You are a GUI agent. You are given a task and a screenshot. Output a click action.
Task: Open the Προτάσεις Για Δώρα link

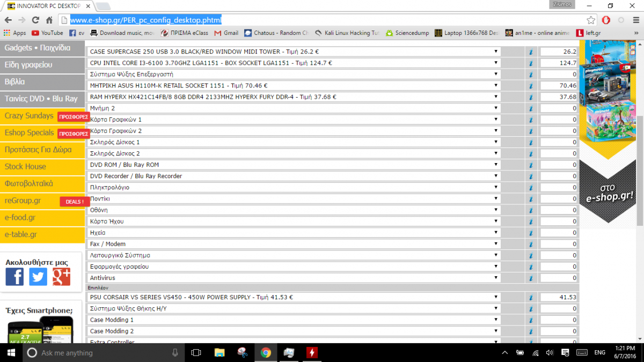click(x=42, y=150)
